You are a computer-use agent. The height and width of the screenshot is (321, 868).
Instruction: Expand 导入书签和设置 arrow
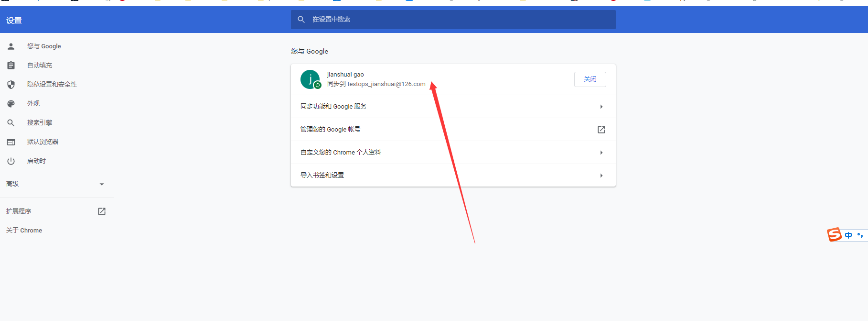(x=601, y=176)
